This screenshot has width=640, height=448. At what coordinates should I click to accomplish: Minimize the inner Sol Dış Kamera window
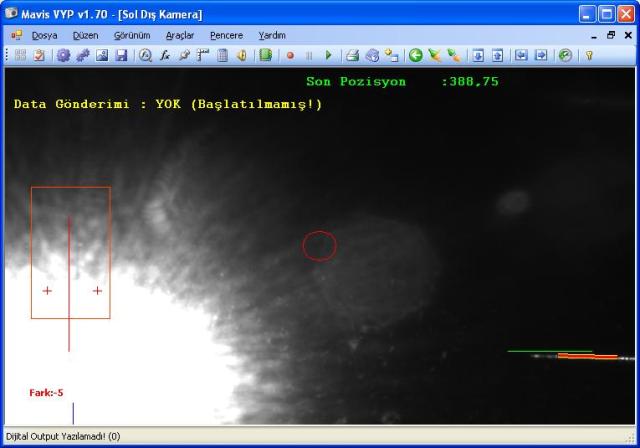[594, 36]
